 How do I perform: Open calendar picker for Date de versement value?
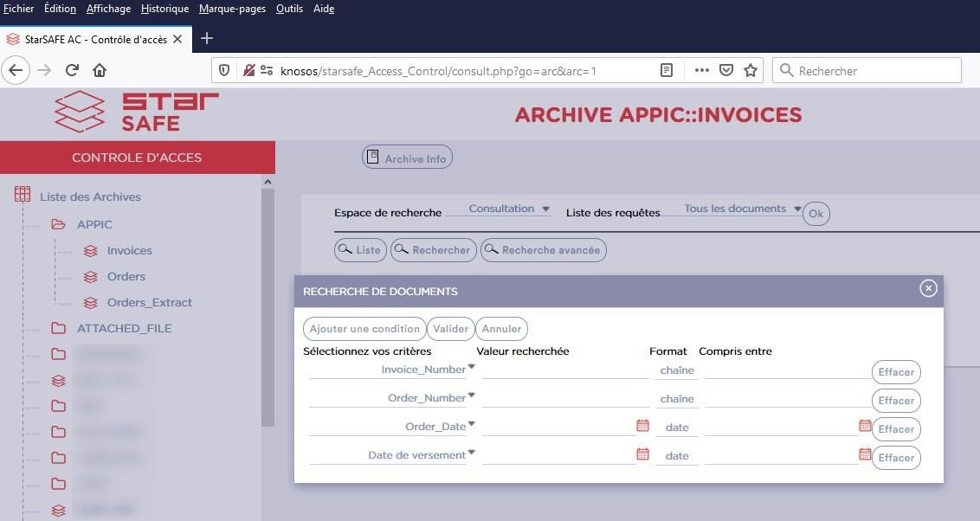click(x=642, y=454)
